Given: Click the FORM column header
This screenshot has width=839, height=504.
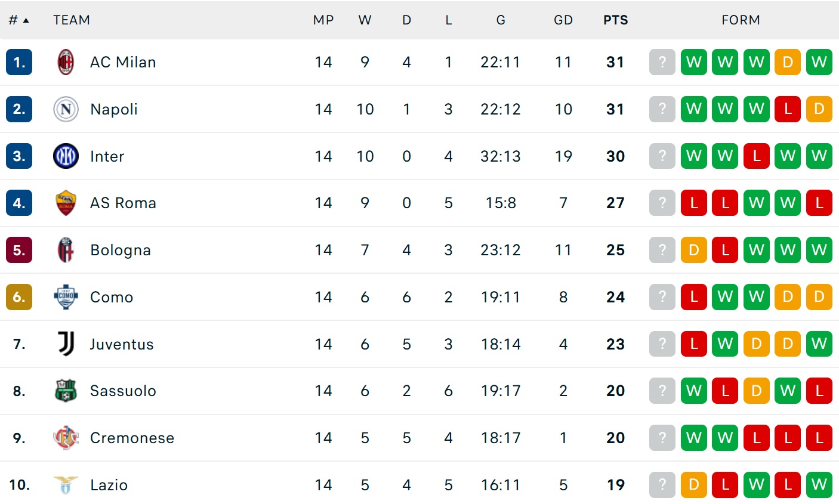Looking at the screenshot, I should pos(741,20).
